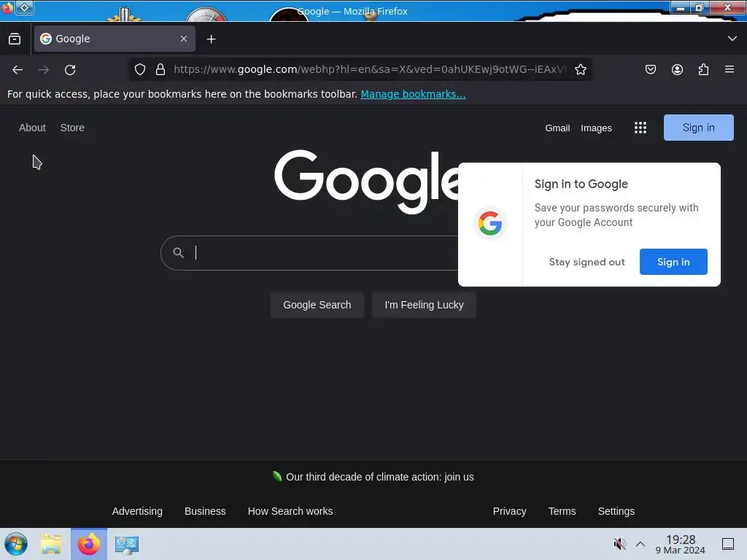Open the Firefox hamburger application menu

[x=729, y=69]
